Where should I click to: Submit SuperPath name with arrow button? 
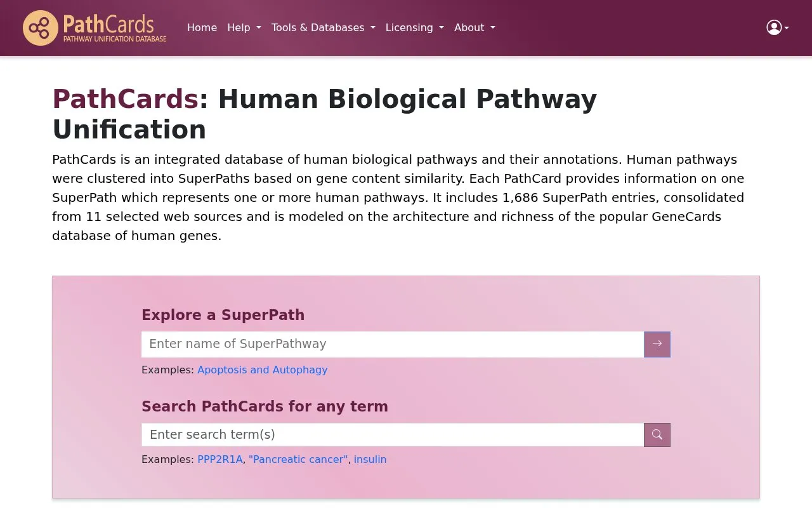(x=657, y=344)
